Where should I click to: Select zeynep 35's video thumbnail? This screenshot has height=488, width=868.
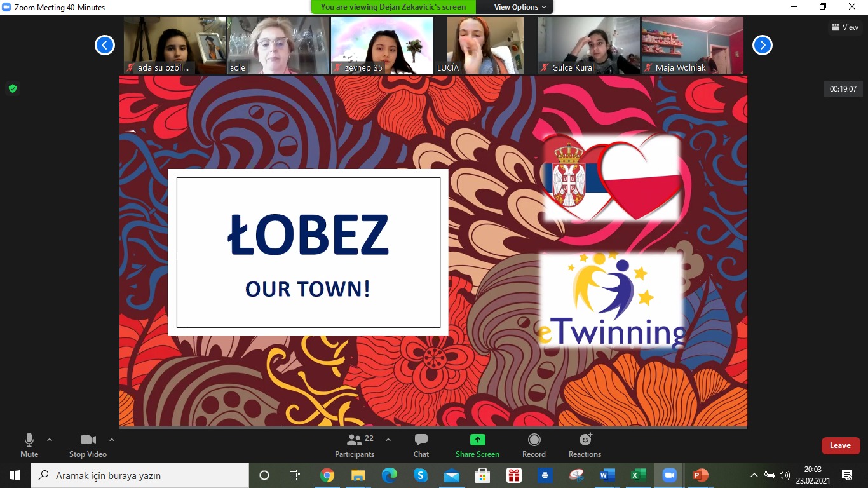coord(382,45)
